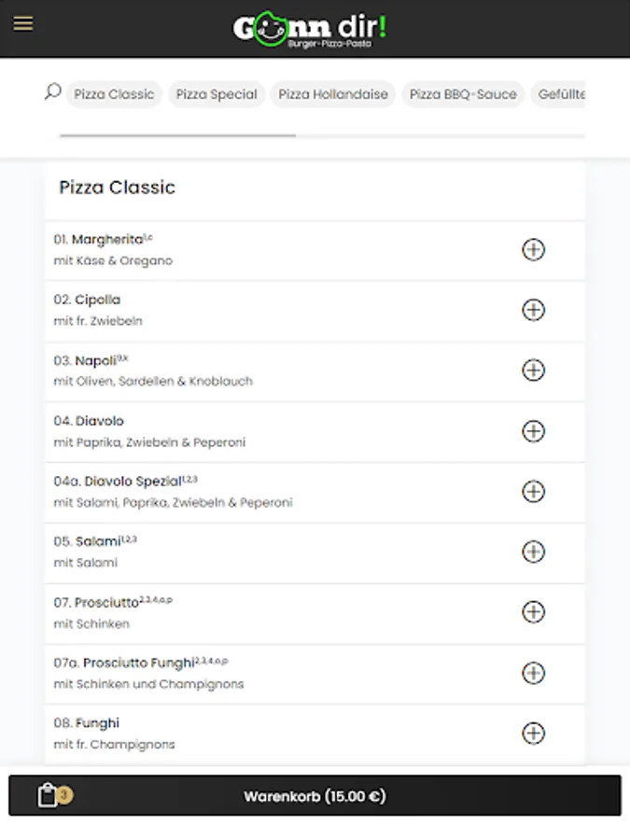Add Salami pizza with plus icon
Screen dimensions: 630x840
(533, 552)
